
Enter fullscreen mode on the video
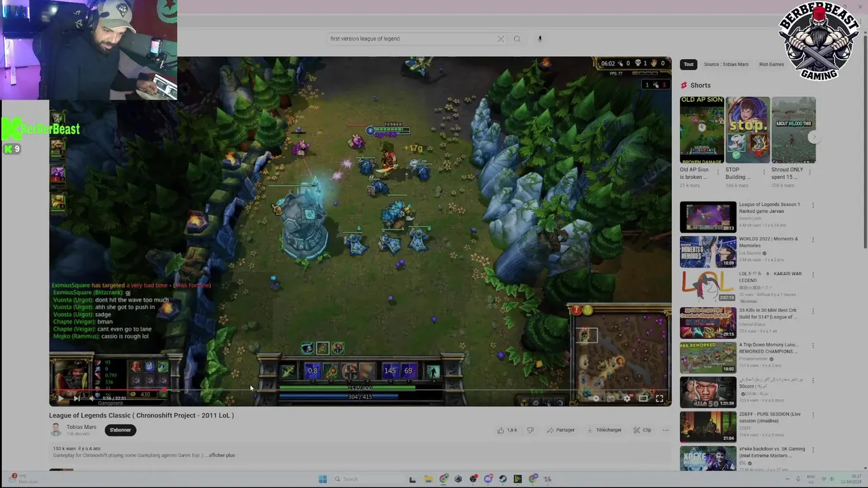click(x=659, y=399)
